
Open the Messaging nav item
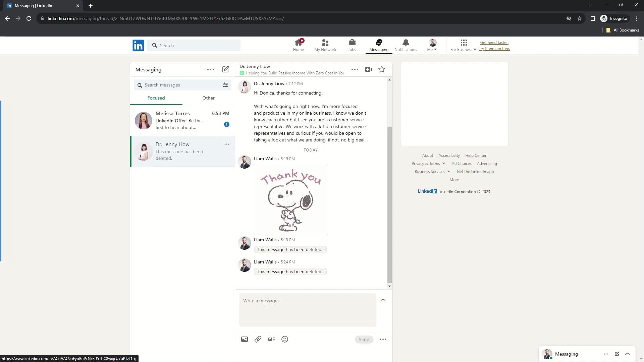point(379,45)
